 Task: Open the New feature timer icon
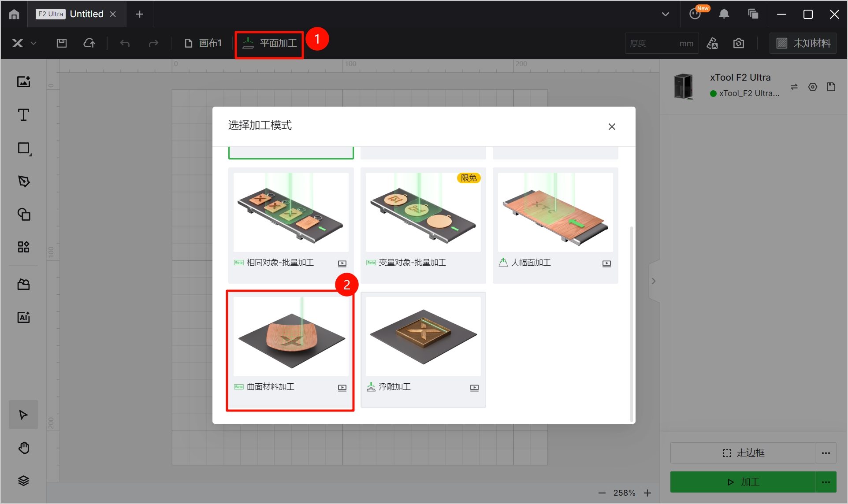click(x=696, y=14)
